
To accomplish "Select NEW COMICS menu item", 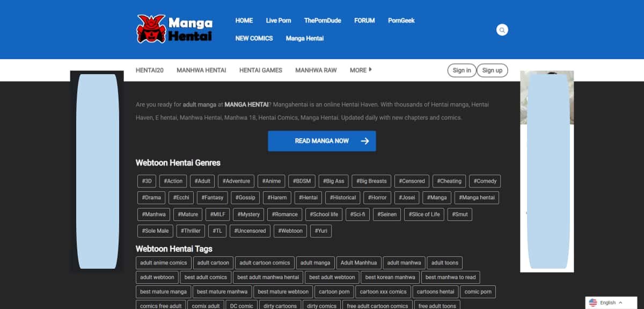I will [254, 38].
